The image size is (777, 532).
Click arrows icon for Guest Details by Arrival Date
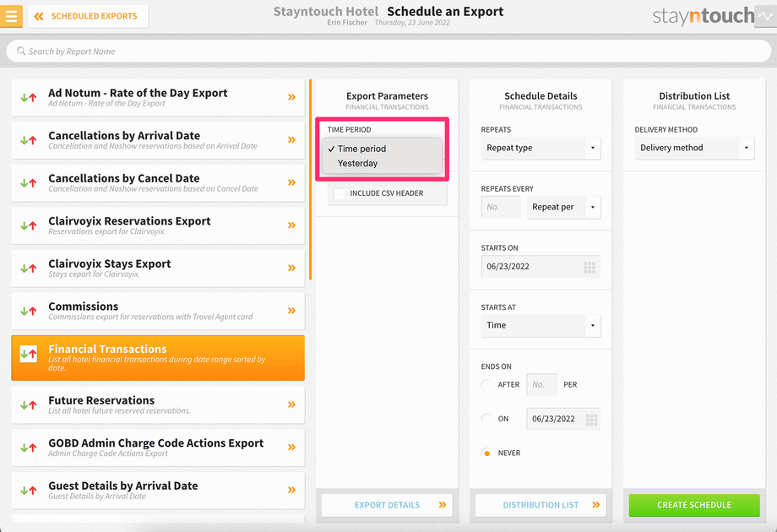(28, 490)
